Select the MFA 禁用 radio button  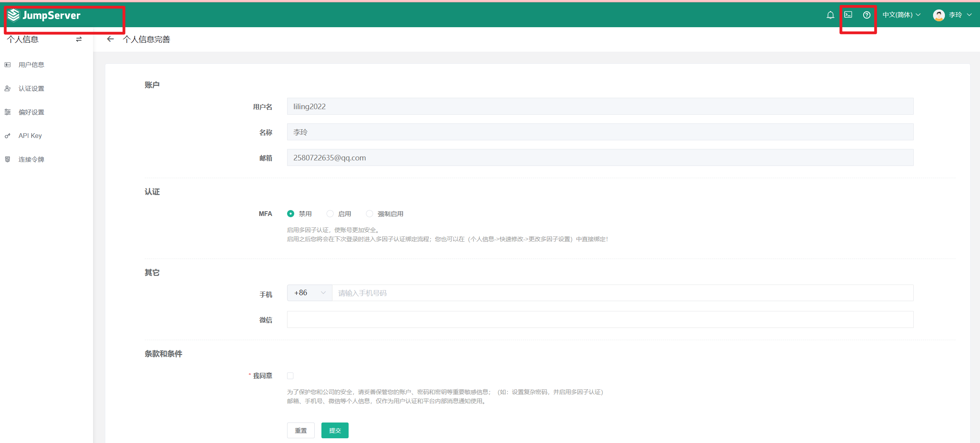(x=291, y=214)
